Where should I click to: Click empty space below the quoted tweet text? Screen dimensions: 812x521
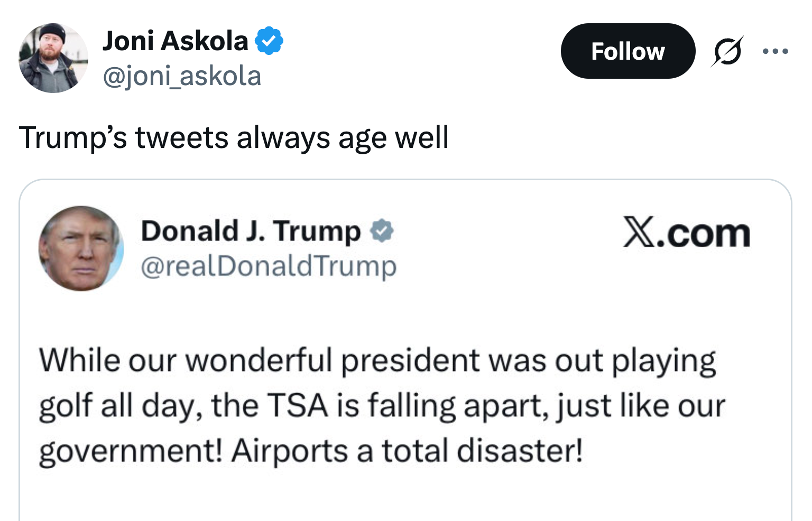[405, 497]
